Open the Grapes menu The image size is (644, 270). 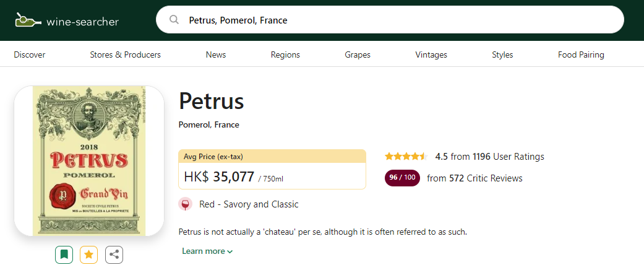358,54
